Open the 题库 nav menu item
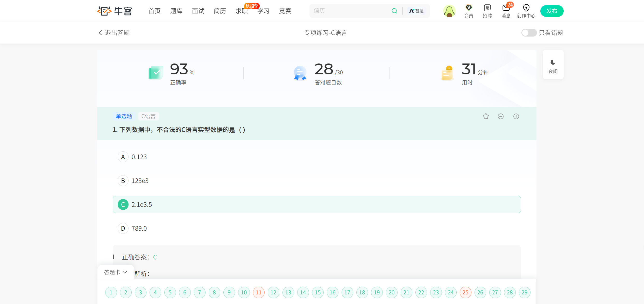644x304 pixels. click(x=176, y=11)
